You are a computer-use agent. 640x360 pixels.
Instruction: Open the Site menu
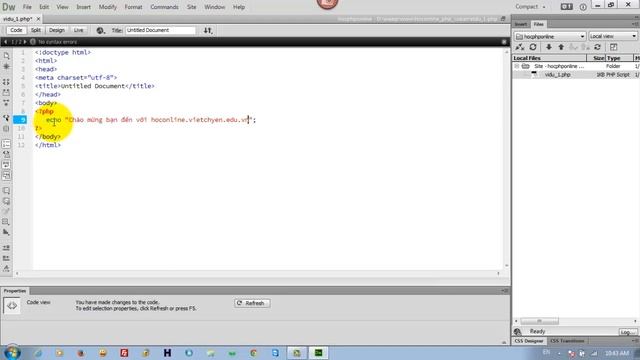pyautogui.click(x=191, y=7)
